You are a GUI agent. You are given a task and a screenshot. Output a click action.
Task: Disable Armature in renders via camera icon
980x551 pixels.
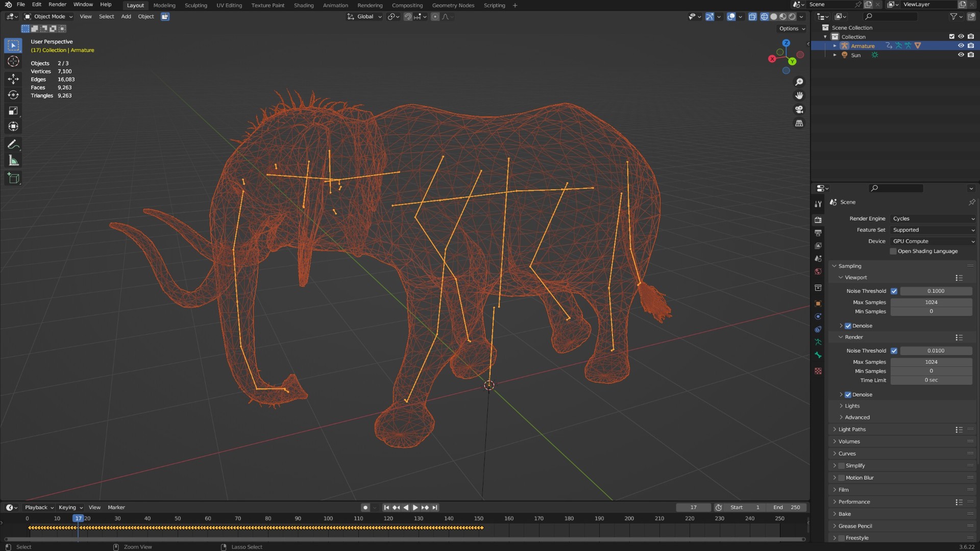point(971,46)
